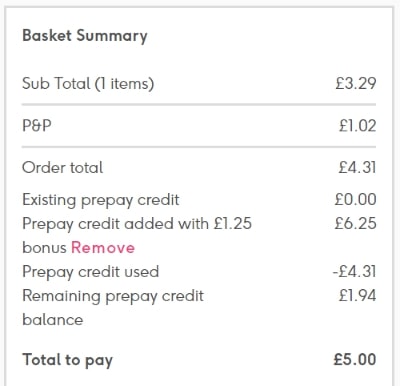The height and width of the screenshot is (386, 400).
Task: Click the -£4.31 credit used amount
Action: coord(354,272)
